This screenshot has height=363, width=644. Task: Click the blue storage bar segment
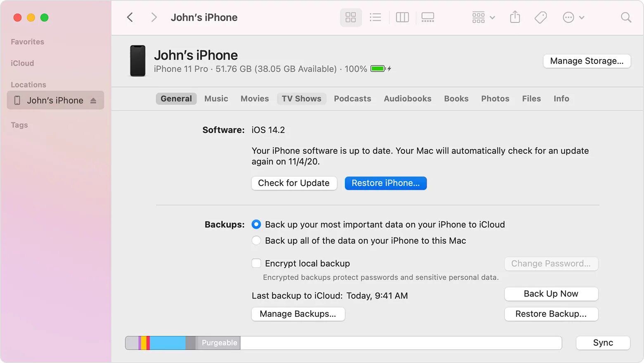tap(168, 343)
